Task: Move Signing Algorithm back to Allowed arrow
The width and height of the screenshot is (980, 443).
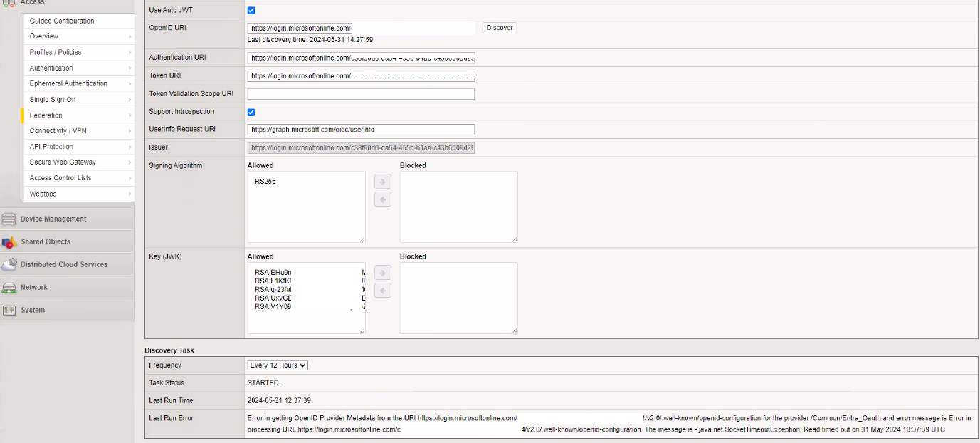Action: [x=383, y=199]
